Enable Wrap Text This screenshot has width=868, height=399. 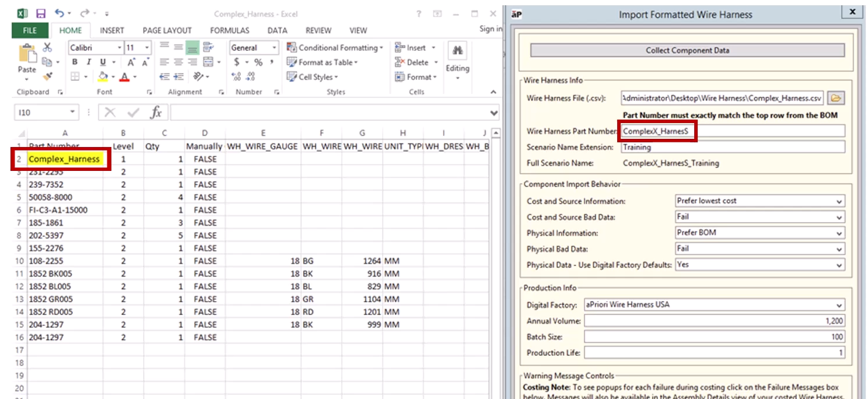tap(208, 47)
